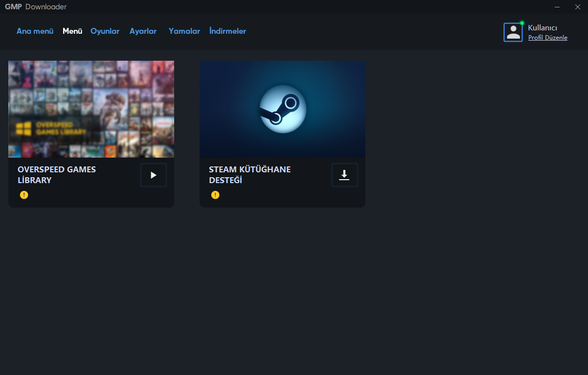Click warning icon under Steam Kütüğhane Desteği
The height and width of the screenshot is (375, 588).
pos(215,195)
